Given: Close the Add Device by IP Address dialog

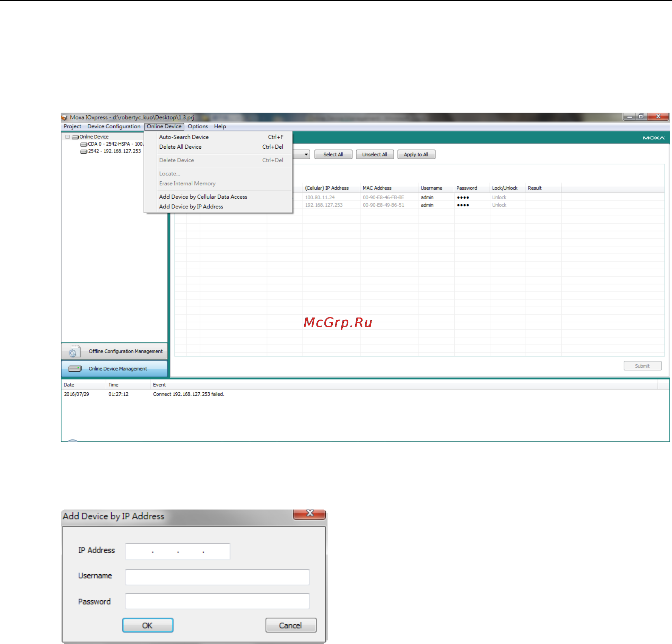Looking at the screenshot, I should pyautogui.click(x=309, y=514).
